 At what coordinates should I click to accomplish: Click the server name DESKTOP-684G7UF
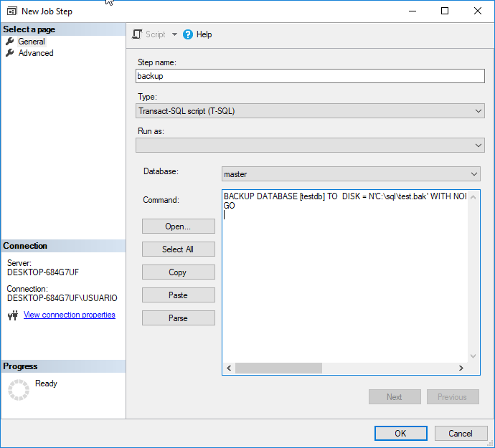(x=43, y=272)
